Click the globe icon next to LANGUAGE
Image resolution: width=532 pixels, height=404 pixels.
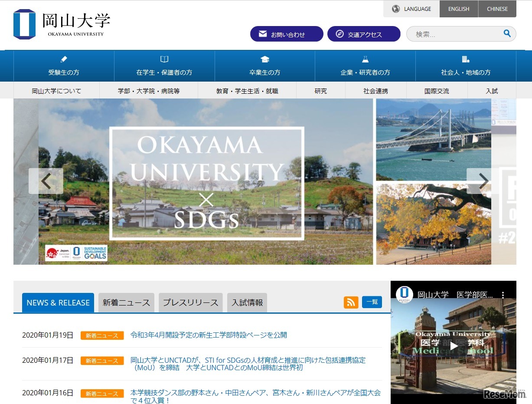point(395,9)
